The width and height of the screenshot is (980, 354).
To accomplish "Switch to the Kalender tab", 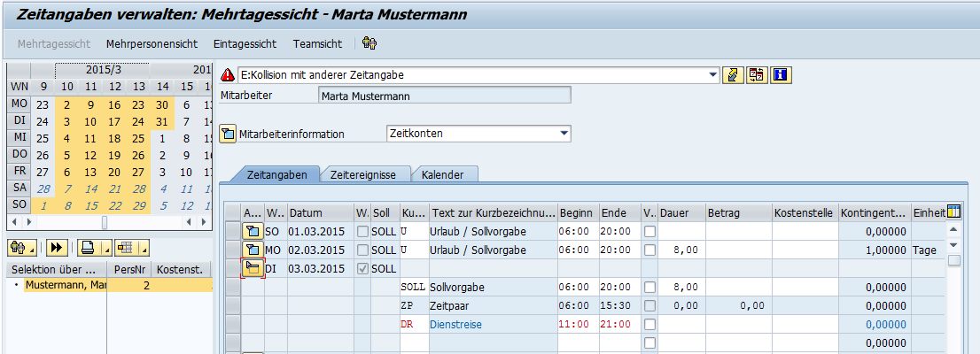I will [x=442, y=175].
